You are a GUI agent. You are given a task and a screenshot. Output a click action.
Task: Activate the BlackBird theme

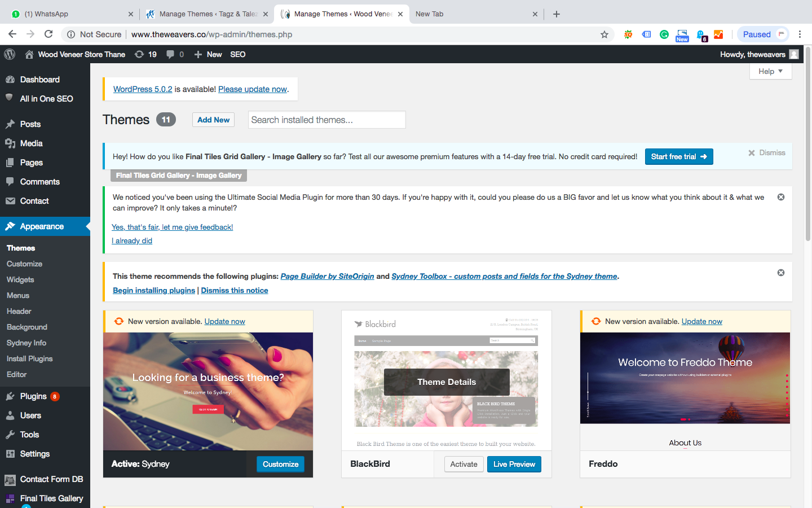coord(464,464)
